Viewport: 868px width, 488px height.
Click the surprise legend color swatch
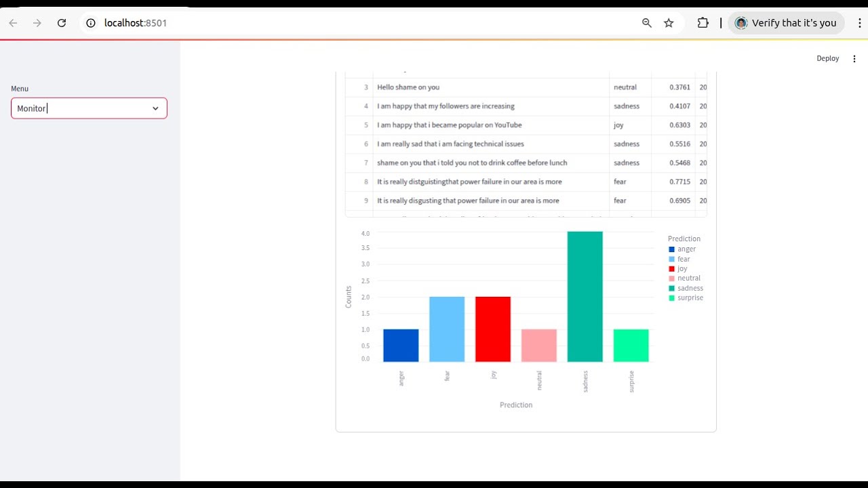672,298
